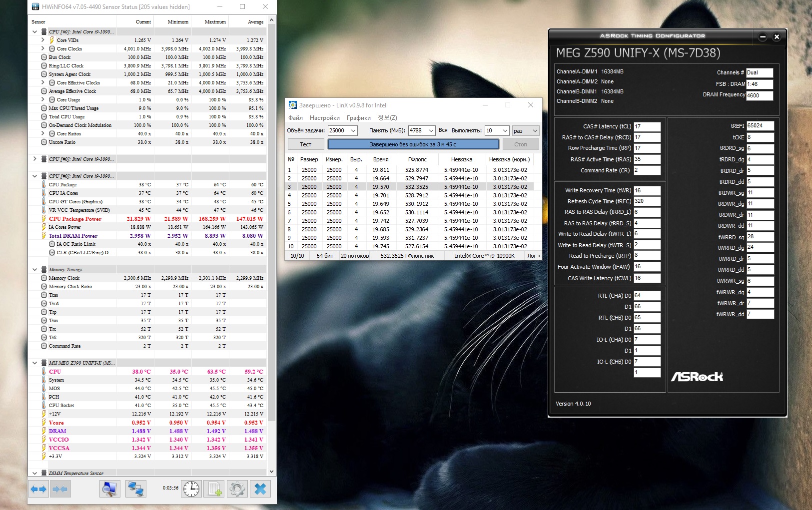Screen dimensions: 812x510
Task: Click the Refresh Cycle Time (tRFC) field
Action: coord(647,201)
